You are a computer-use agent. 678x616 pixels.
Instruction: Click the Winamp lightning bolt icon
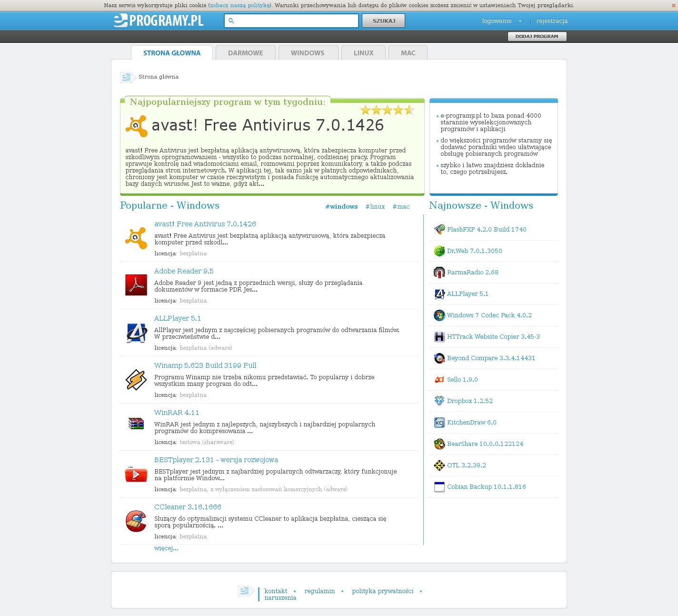(x=136, y=380)
